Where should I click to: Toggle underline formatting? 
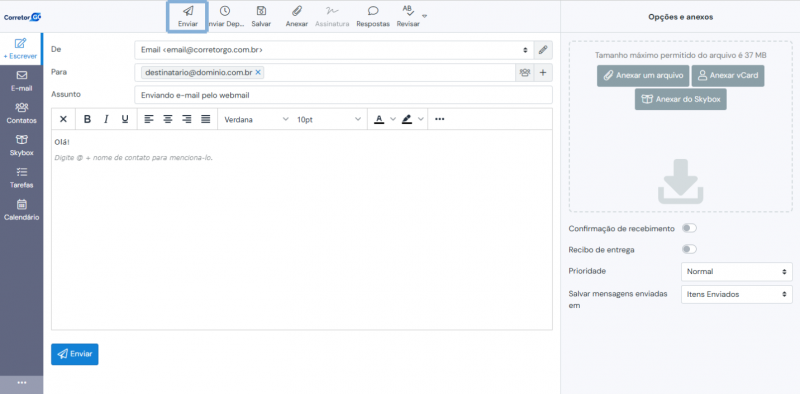point(124,119)
